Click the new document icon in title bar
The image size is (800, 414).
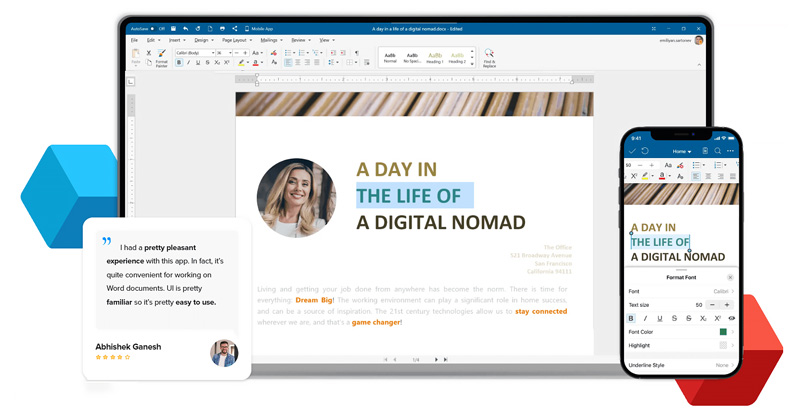pyautogui.click(x=210, y=29)
